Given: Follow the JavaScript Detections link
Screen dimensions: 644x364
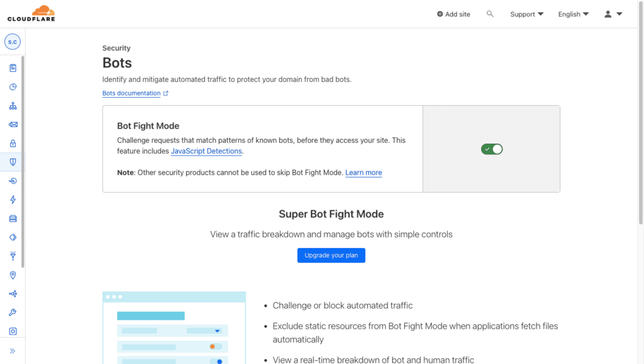Looking at the screenshot, I should (206, 151).
